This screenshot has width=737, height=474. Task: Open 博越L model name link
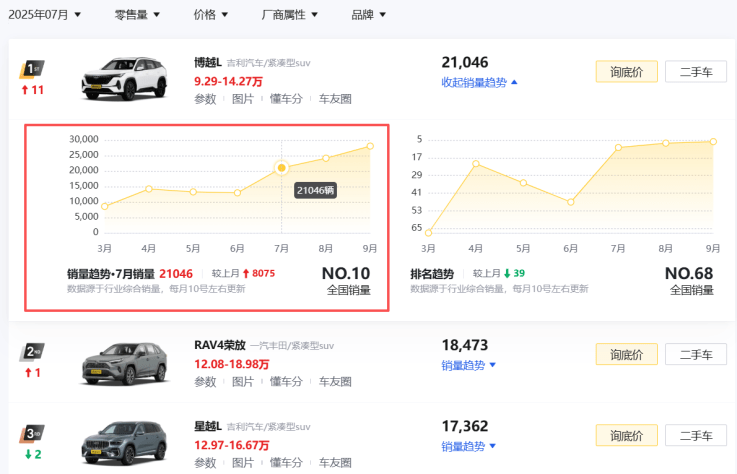coord(208,63)
